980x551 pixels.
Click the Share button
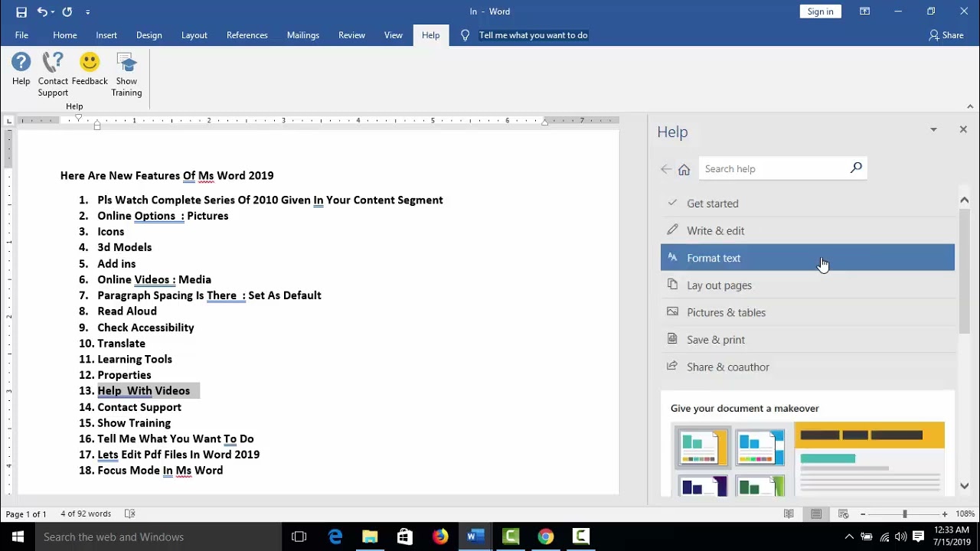tap(946, 35)
